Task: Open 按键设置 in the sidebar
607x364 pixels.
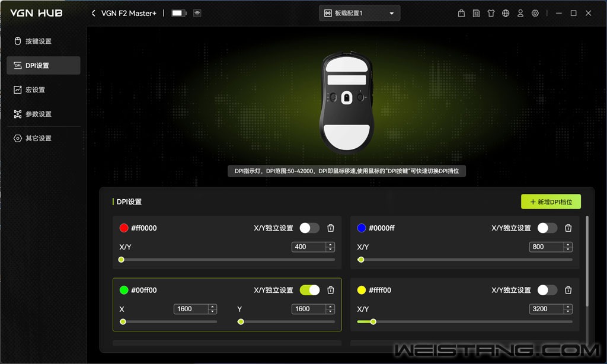Action: click(x=38, y=41)
